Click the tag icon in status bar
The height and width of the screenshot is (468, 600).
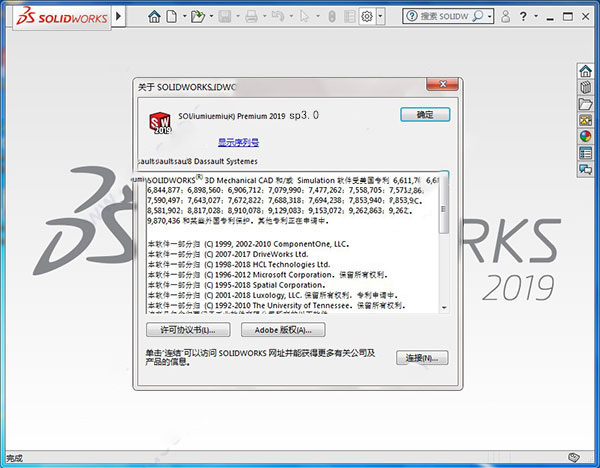[574, 458]
